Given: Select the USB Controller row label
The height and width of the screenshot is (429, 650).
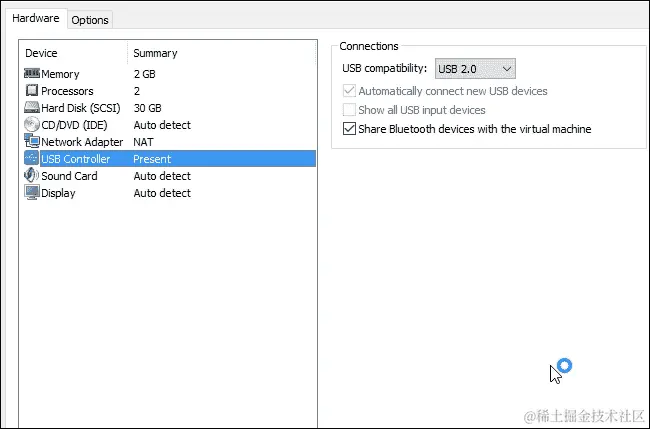Looking at the screenshot, I should coord(75,159).
